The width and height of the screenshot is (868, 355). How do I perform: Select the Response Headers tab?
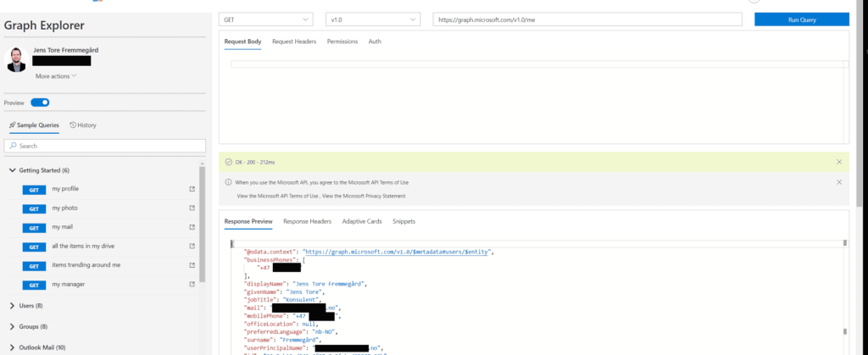tap(307, 221)
